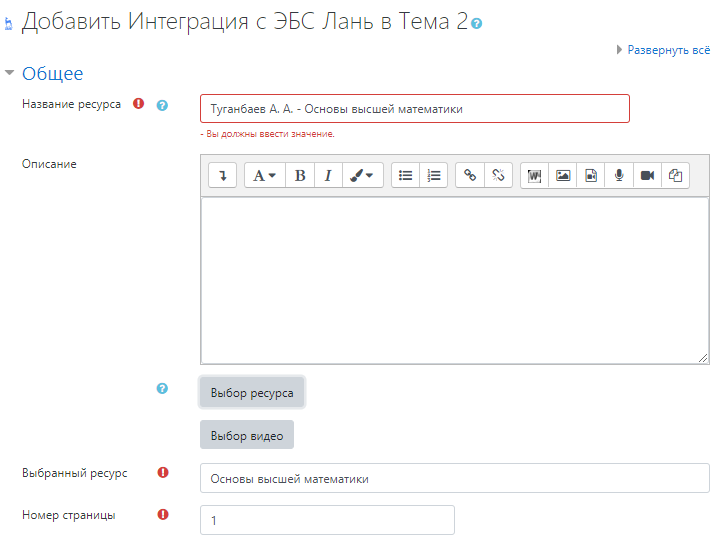Click the Развернуть всё link
The image size is (723, 543).
click(x=668, y=49)
